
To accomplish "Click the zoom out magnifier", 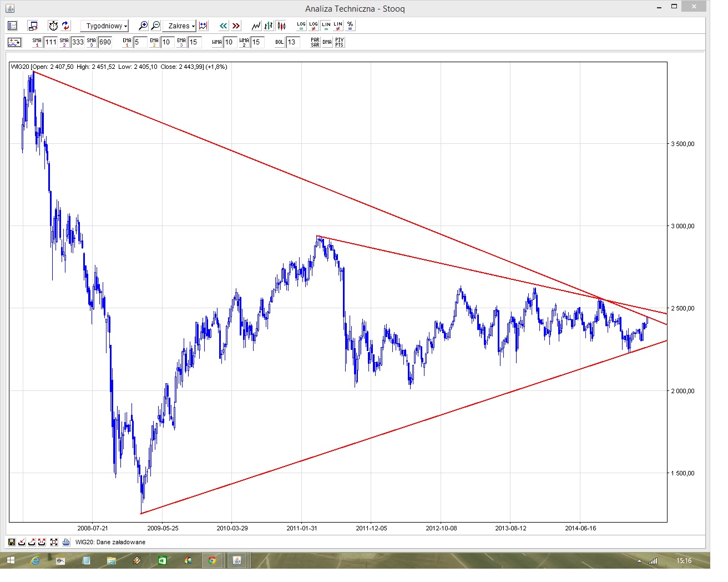I will 156,26.
